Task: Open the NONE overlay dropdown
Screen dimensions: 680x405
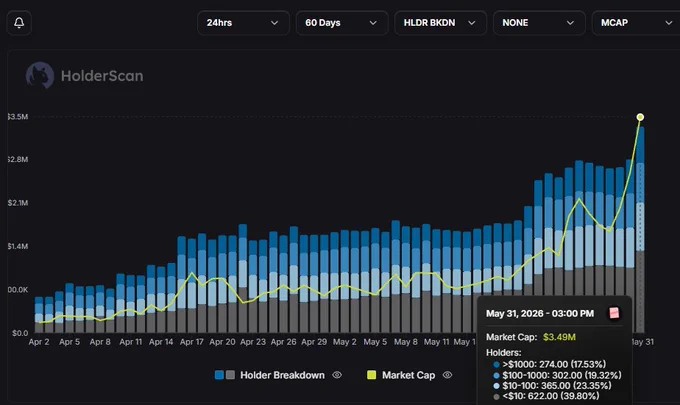Action: tap(539, 23)
